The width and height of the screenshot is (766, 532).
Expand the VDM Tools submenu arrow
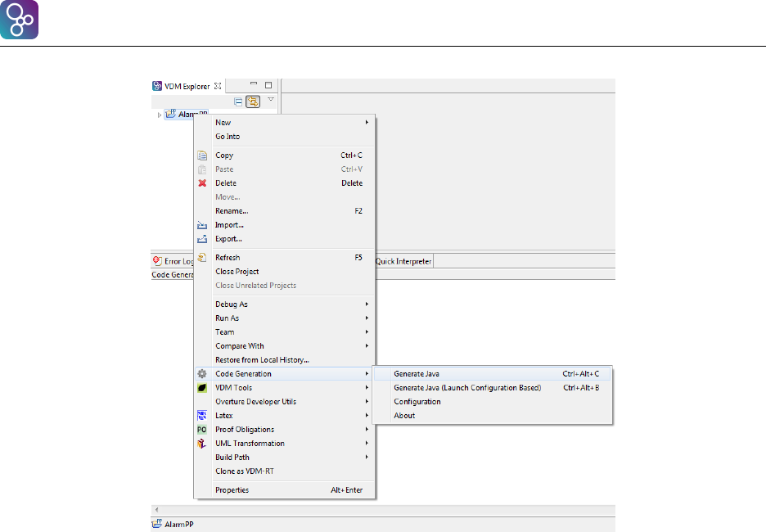pos(367,388)
